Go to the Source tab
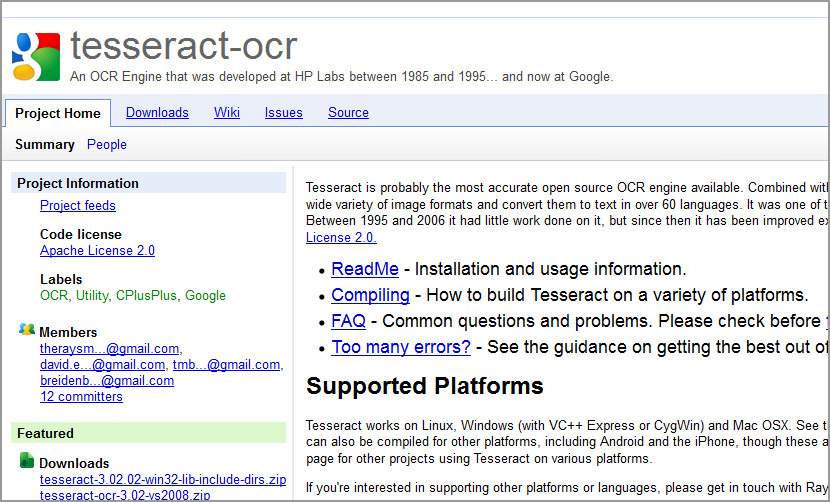830x502 pixels. (348, 113)
